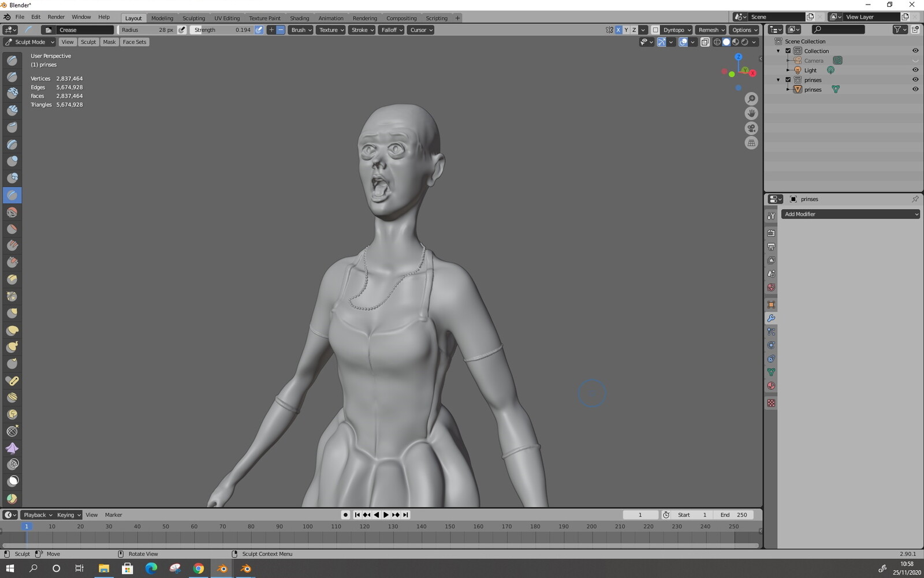Open the Face Sets menu
The height and width of the screenshot is (578, 924).
pyautogui.click(x=134, y=42)
